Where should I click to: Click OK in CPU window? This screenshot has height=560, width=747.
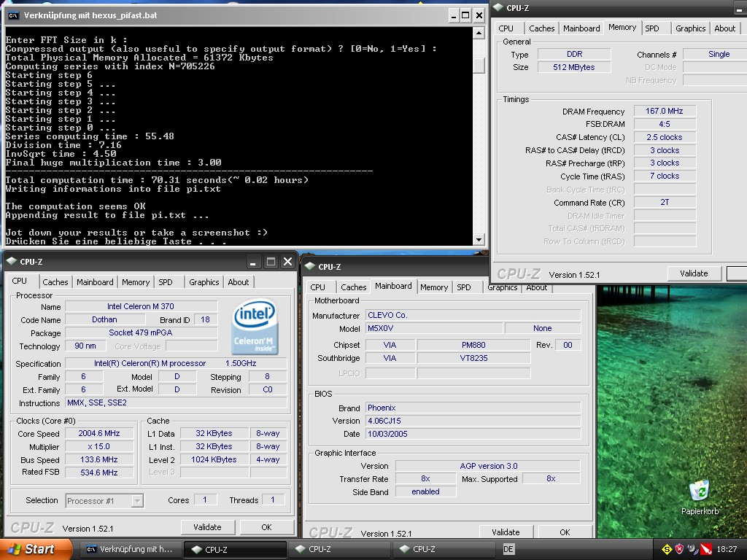(266, 527)
